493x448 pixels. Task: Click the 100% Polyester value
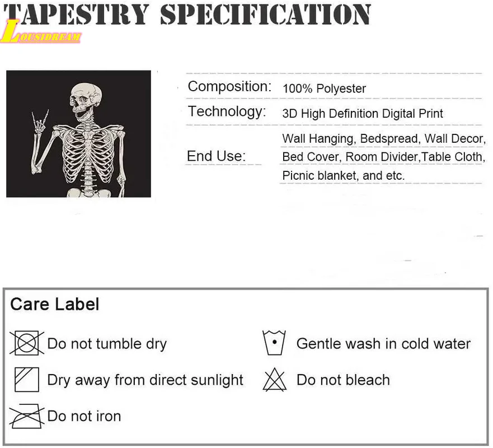[324, 88]
